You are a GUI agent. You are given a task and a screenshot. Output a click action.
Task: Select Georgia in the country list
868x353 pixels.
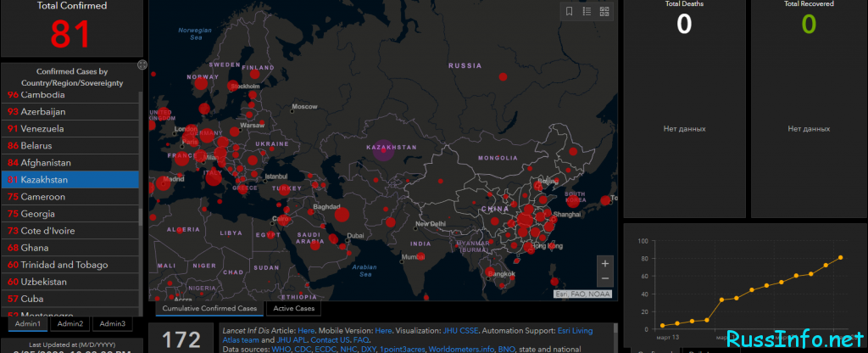[x=70, y=214]
